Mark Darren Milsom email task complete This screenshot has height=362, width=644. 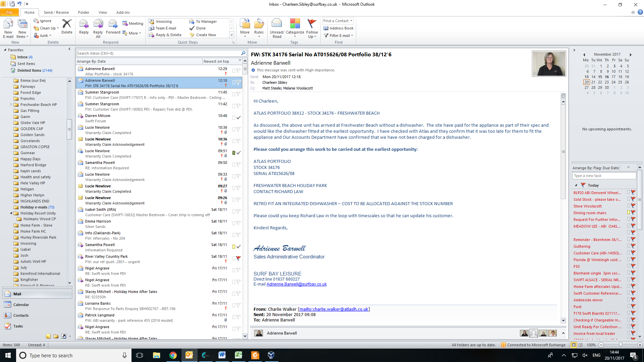coord(238,118)
